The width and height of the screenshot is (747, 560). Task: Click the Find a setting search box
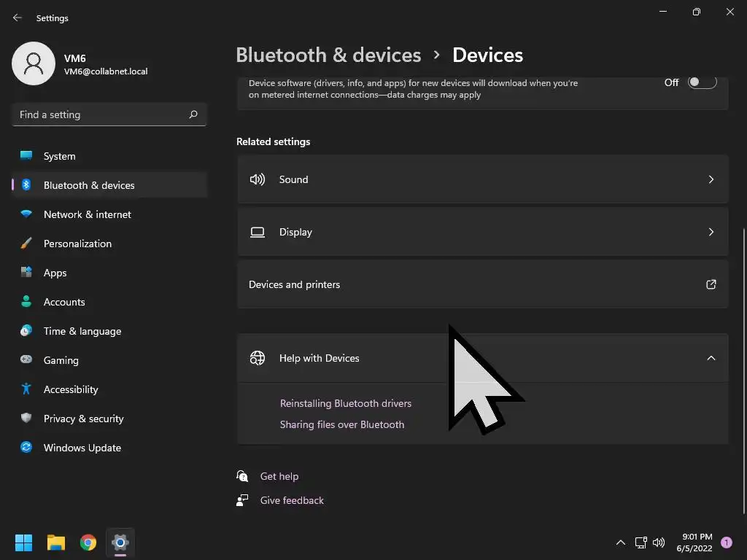(x=102, y=114)
